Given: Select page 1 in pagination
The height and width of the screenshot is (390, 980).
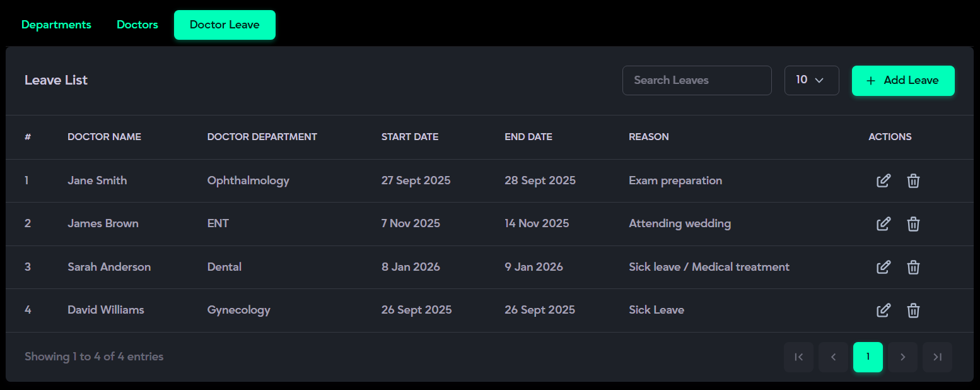Looking at the screenshot, I should coord(868,357).
